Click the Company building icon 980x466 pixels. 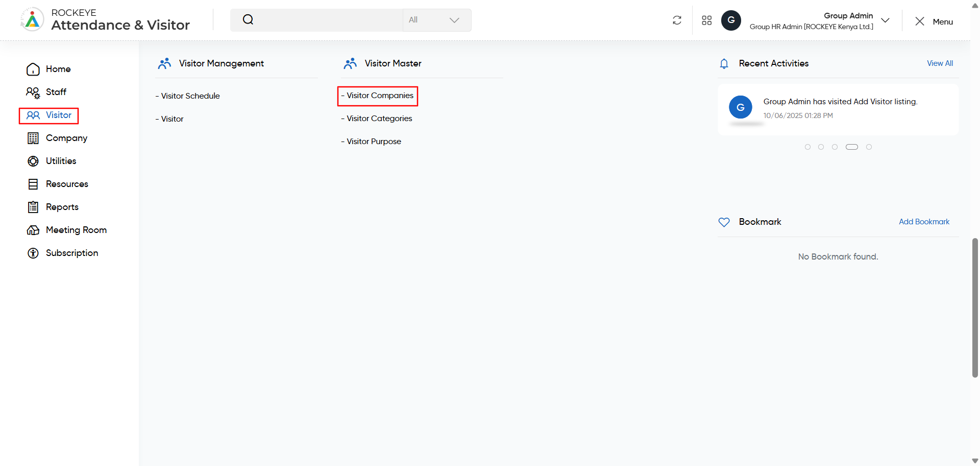pyautogui.click(x=33, y=138)
